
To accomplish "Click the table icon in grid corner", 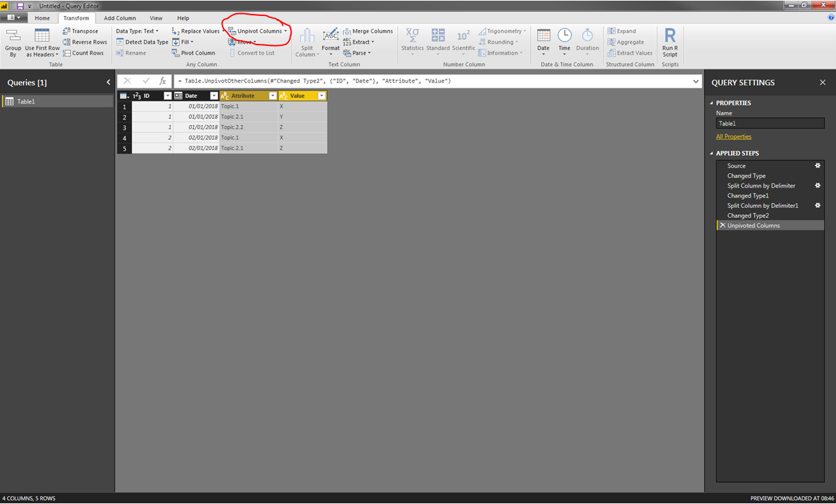I will tap(124, 96).
